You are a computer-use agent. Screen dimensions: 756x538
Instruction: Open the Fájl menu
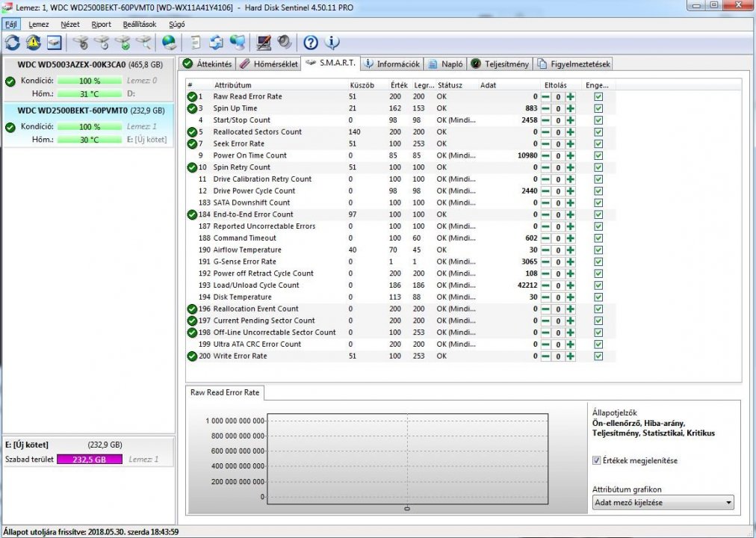tap(11, 24)
